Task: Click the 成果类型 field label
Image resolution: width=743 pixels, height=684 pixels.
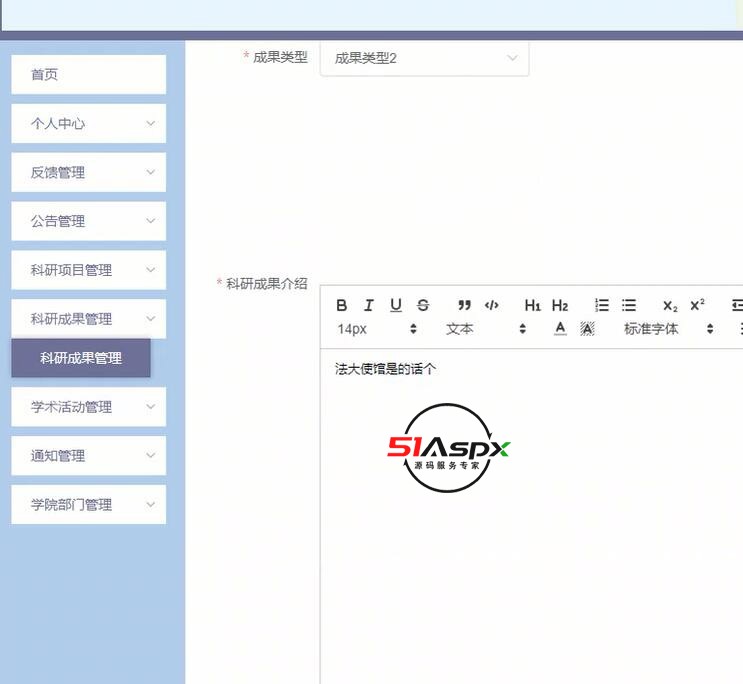Action: point(280,57)
